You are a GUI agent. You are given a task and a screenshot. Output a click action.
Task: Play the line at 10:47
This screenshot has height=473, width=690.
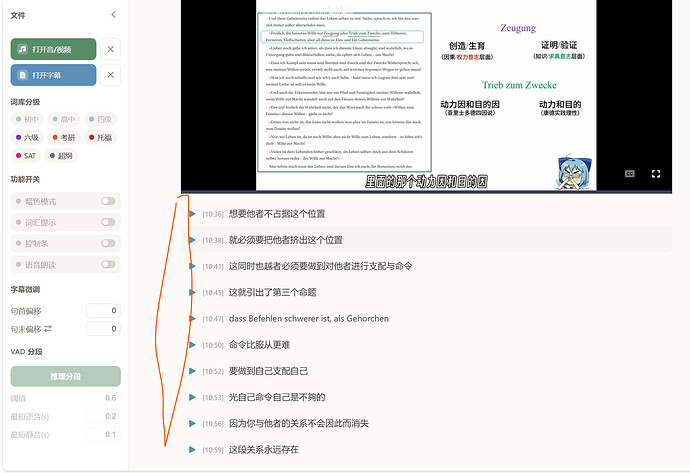coord(192,319)
